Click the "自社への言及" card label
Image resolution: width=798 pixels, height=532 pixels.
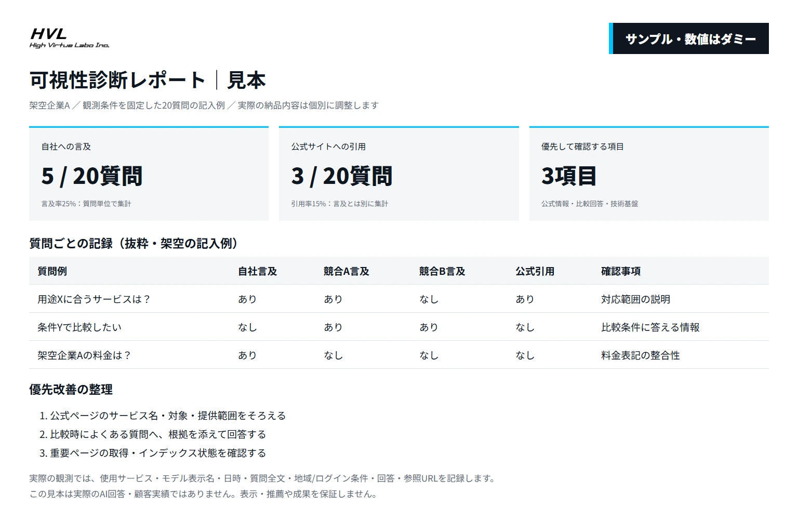[66, 147]
